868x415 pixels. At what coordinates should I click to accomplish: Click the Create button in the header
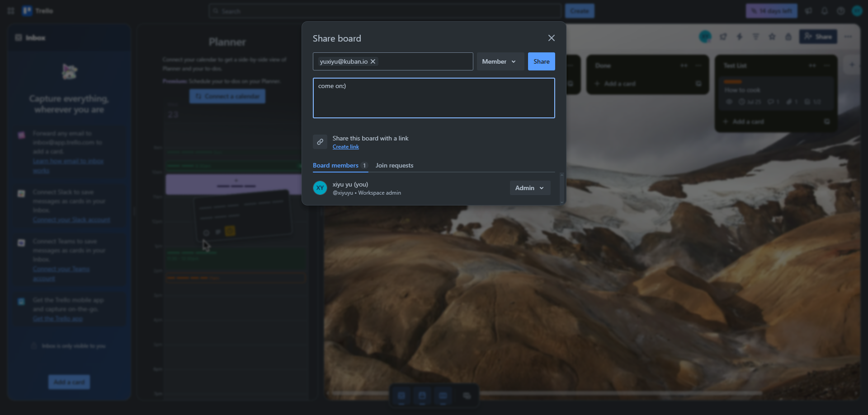pos(580,11)
